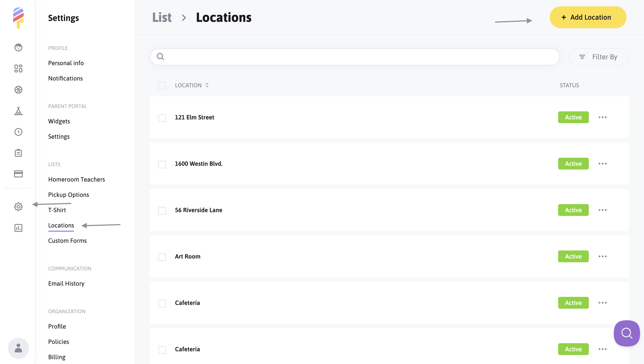Sort by the LOCATION column arrows

click(207, 85)
